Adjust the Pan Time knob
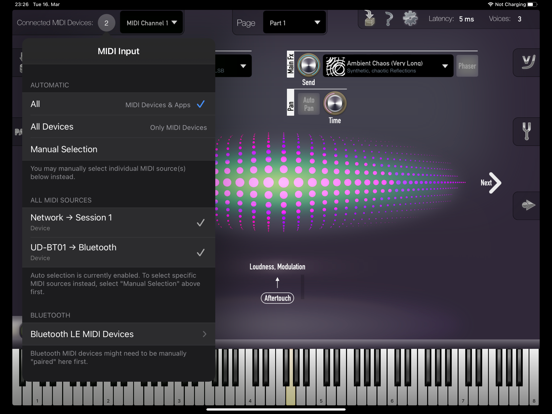 [335, 103]
